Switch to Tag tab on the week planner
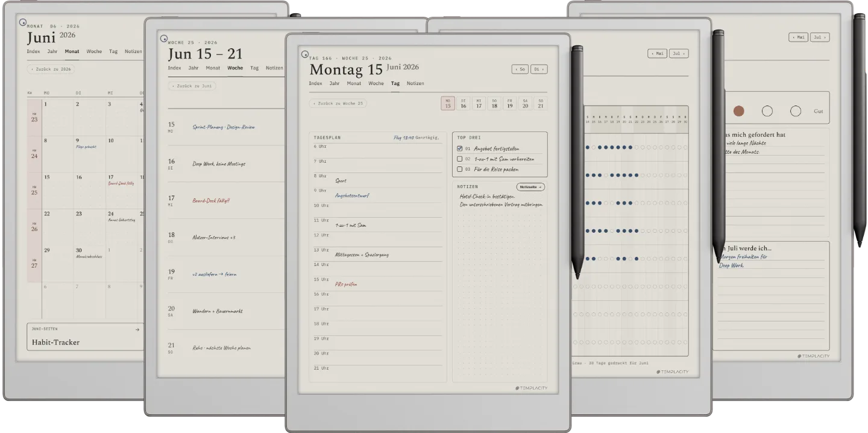This screenshot has width=868, height=433. [254, 68]
